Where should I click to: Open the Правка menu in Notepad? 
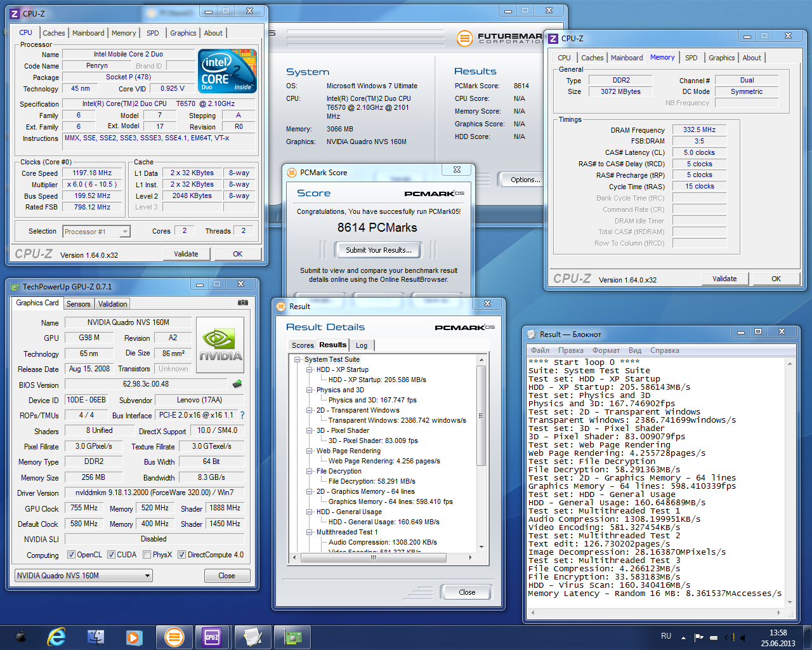[571, 350]
